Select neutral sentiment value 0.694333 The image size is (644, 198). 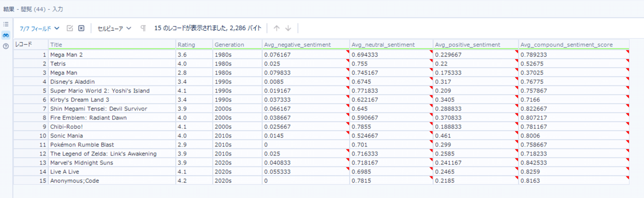[x=392, y=55]
